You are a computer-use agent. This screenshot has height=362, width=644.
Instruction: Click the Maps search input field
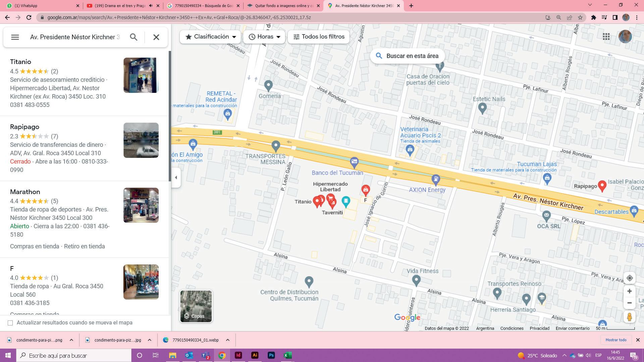(75, 37)
